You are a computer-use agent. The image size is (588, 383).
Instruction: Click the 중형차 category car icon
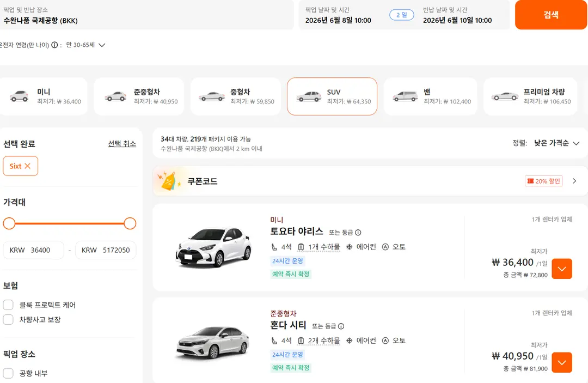[212, 97]
